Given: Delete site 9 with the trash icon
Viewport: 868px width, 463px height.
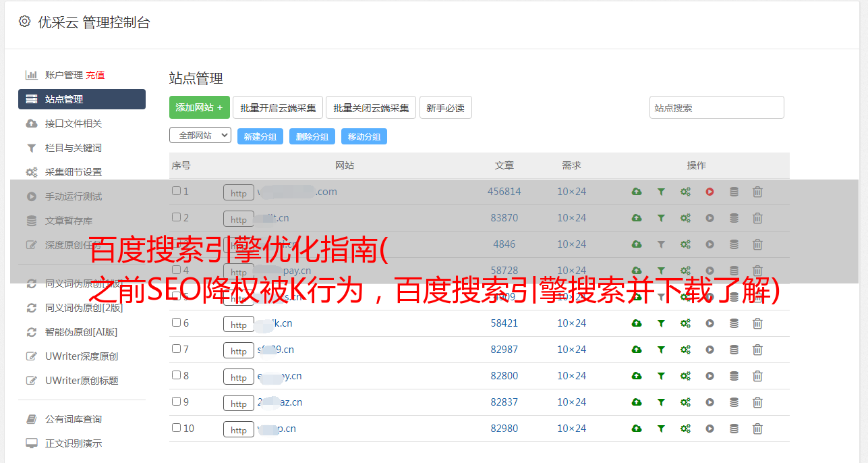Looking at the screenshot, I should tap(757, 402).
